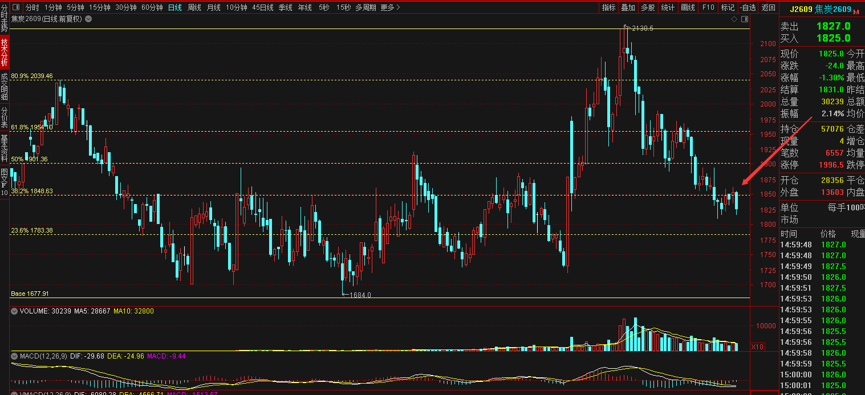Select the 10分钟 period
Viewport: 865px width, 395px height.
pos(237,8)
